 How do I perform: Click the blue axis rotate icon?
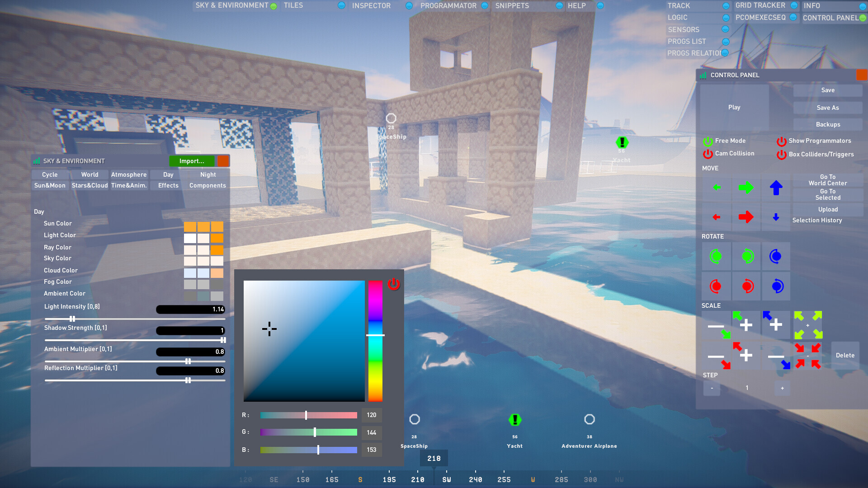tap(776, 256)
